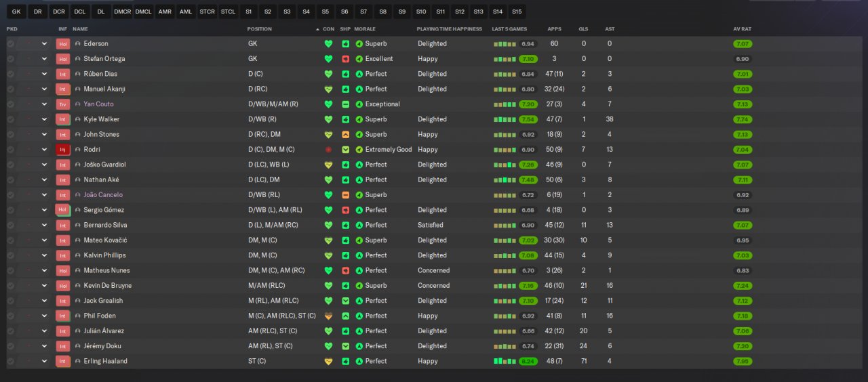Select the S1 substitute slot button
The image size is (868, 382).
click(x=249, y=12)
